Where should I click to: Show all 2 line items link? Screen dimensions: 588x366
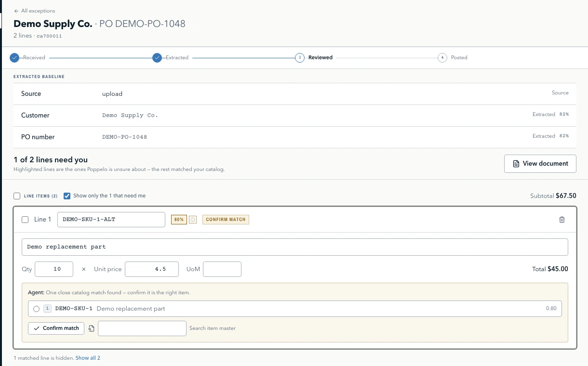(x=88, y=358)
